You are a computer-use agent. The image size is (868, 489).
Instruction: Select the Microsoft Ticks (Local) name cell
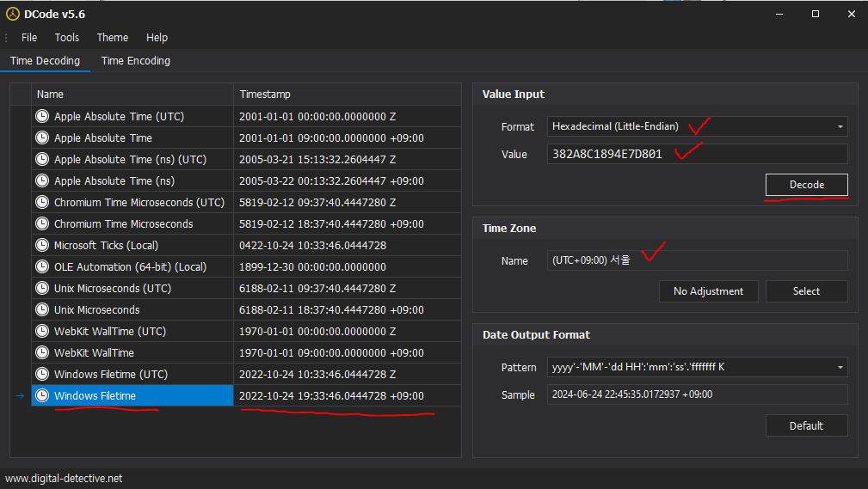[x=132, y=245]
